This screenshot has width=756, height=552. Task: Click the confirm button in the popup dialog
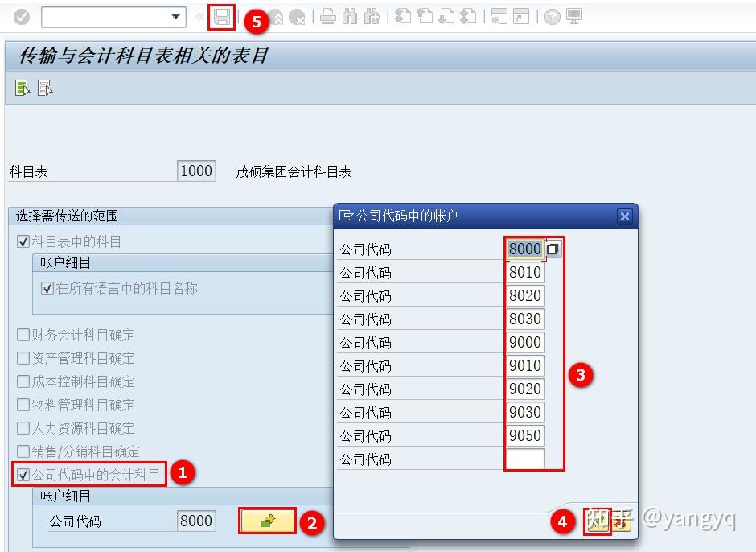click(597, 522)
